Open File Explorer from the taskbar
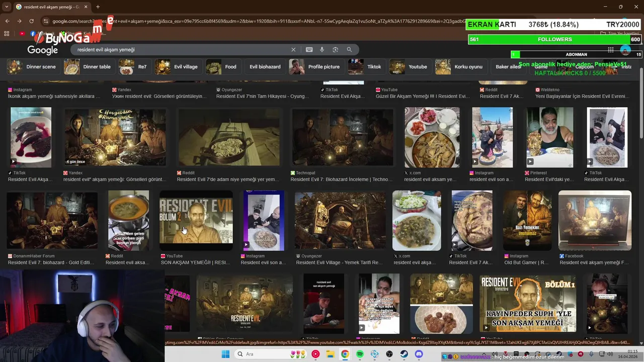The height and width of the screenshot is (362, 644). pyautogui.click(x=330, y=354)
